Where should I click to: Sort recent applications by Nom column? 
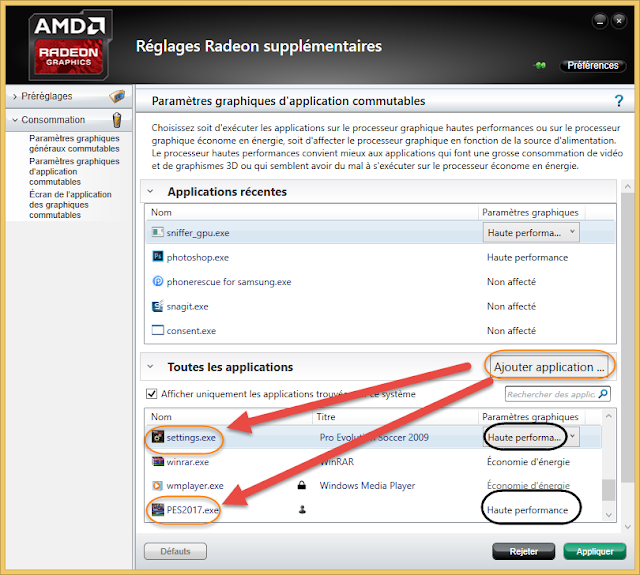[161, 212]
